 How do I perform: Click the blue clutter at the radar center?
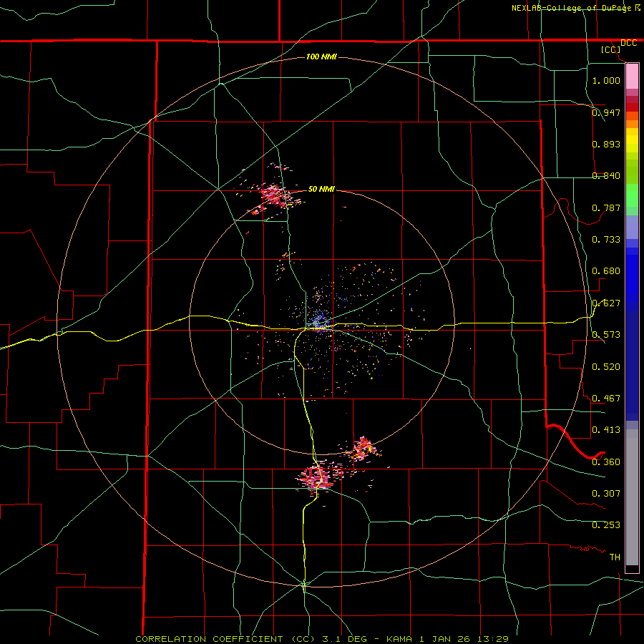pyautogui.click(x=318, y=322)
